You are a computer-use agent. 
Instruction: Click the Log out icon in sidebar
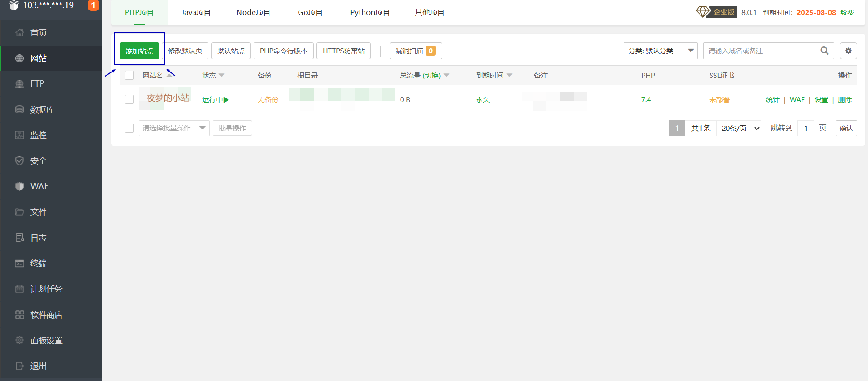(20, 366)
